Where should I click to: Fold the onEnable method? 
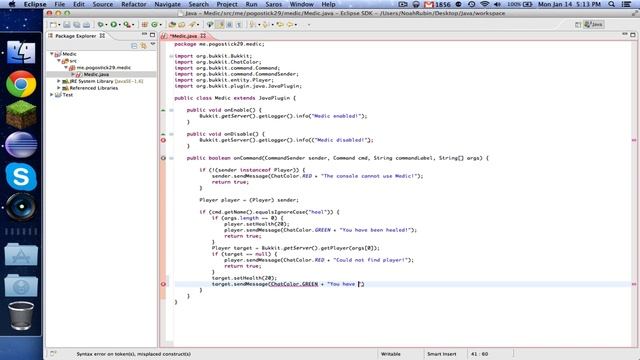coord(171,110)
